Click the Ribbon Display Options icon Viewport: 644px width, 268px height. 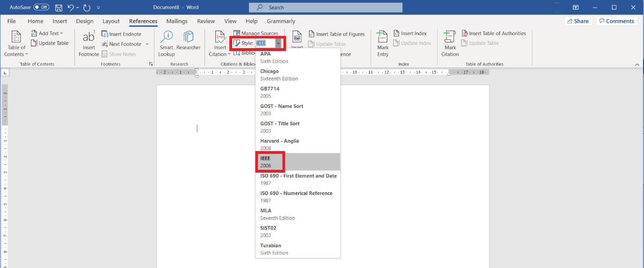[x=576, y=7]
